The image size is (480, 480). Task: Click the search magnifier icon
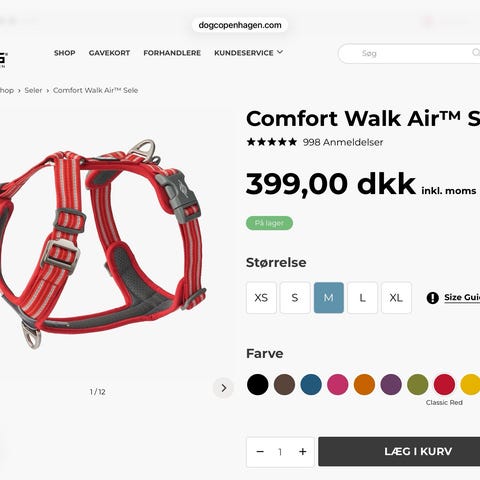point(476,52)
